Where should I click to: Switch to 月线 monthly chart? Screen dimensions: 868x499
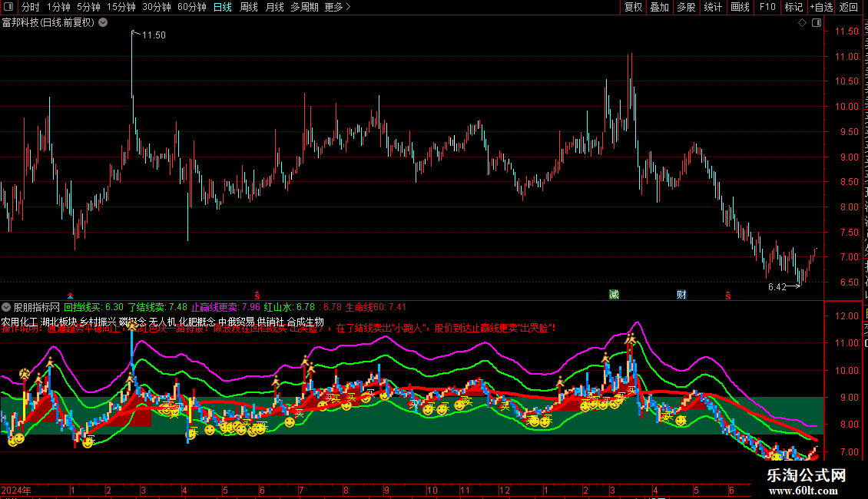click(x=274, y=7)
